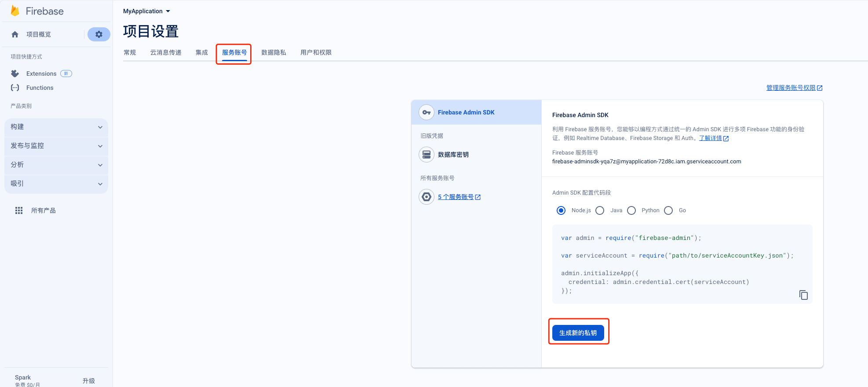Open the MyApplication project dropdown
Viewport: 868px width, 387px height.
146,11
